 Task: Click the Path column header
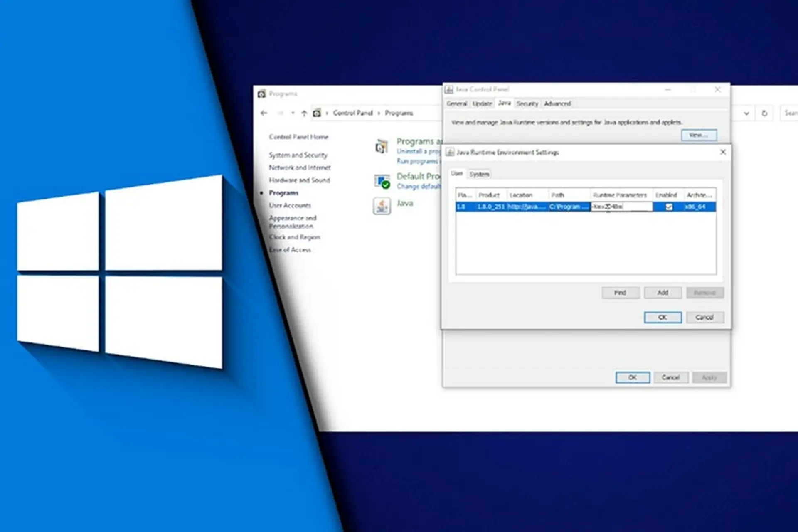569,195
